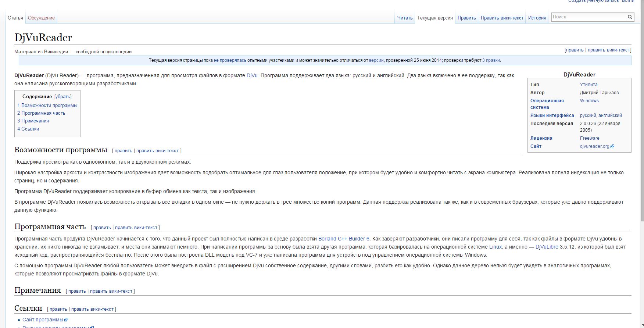Open the DjVuLibre link
This screenshot has width=644, height=328.
point(547,247)
